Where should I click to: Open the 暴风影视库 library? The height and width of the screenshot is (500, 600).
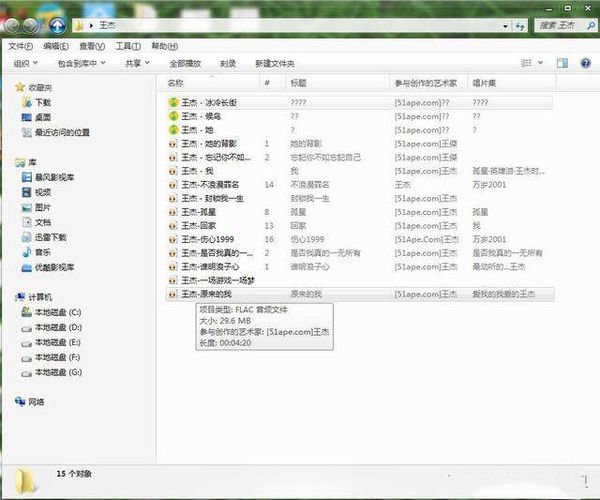click(49, 177)
